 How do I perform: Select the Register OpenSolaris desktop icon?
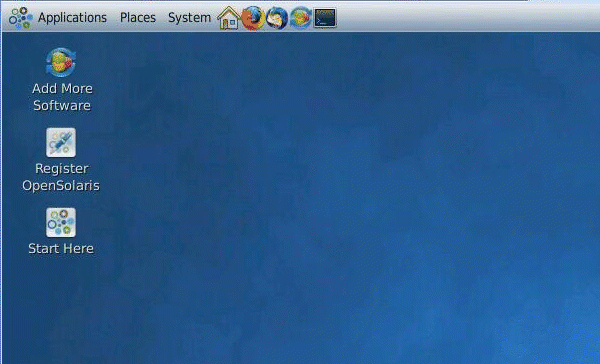coord(61,142)
